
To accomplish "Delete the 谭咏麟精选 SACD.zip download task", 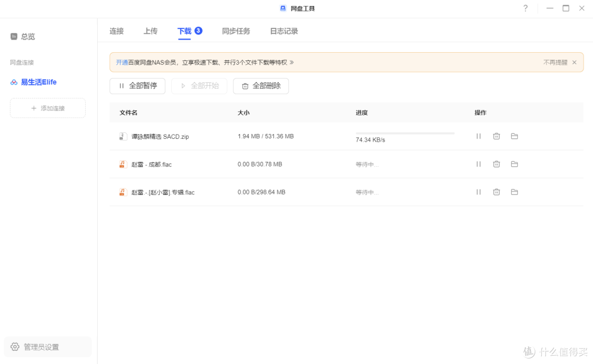I will 496,136.
